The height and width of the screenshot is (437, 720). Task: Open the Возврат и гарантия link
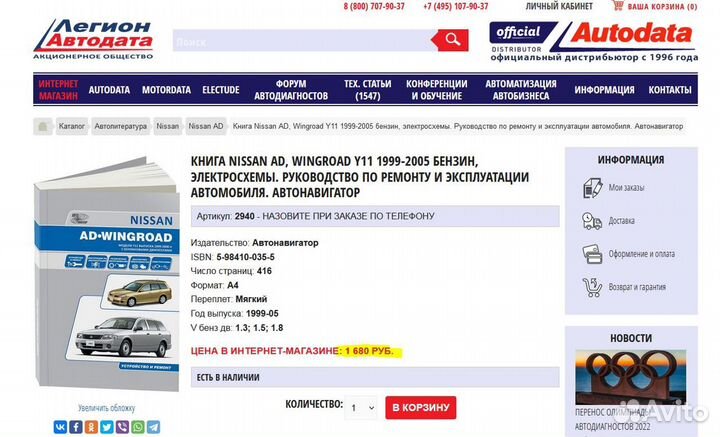click(637, 287)
